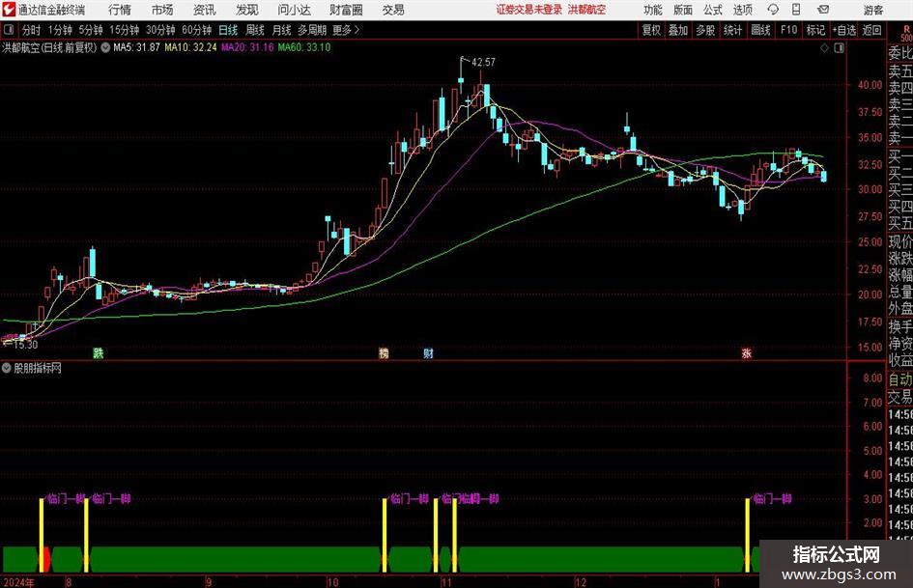Open the 选项 menu

[x=742, y=10]
